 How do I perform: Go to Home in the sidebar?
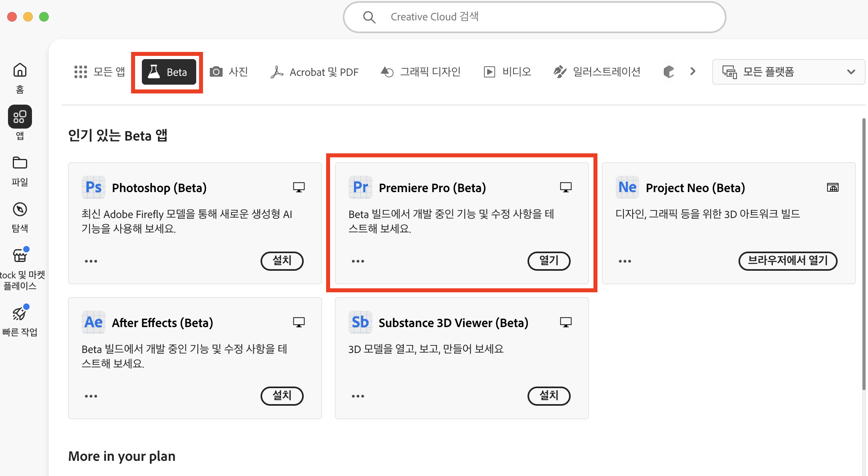click(20, 71)
